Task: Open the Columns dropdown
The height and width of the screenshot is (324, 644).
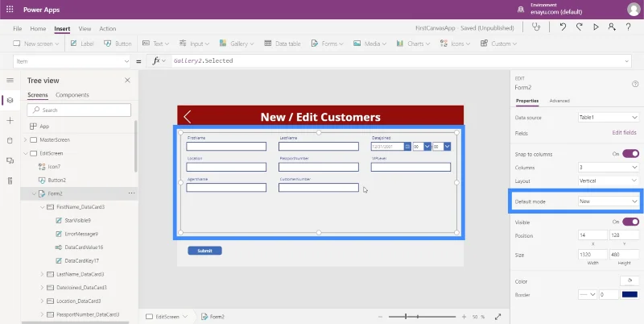Action: 609,168
